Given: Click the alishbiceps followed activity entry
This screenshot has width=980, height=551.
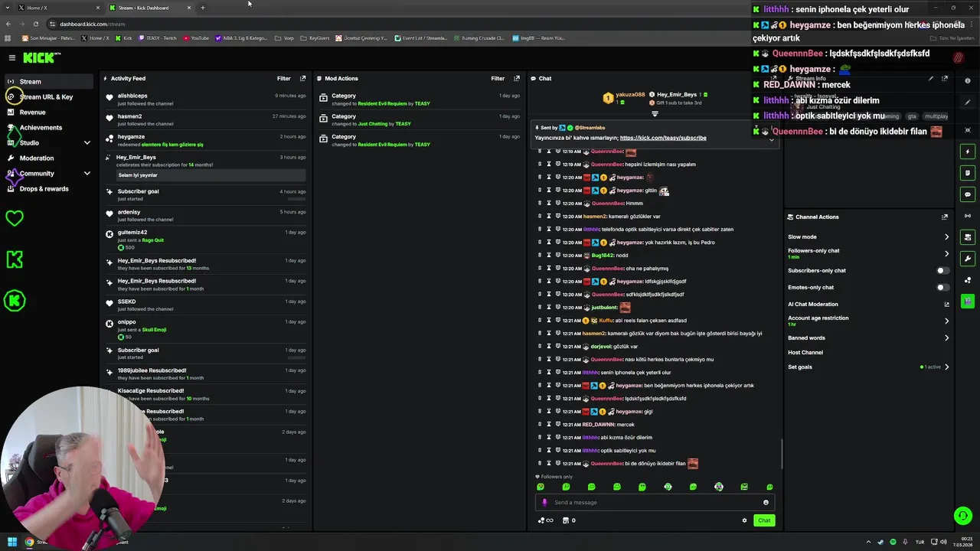Looking at the screenshot, I should click(x=207, y=99).
